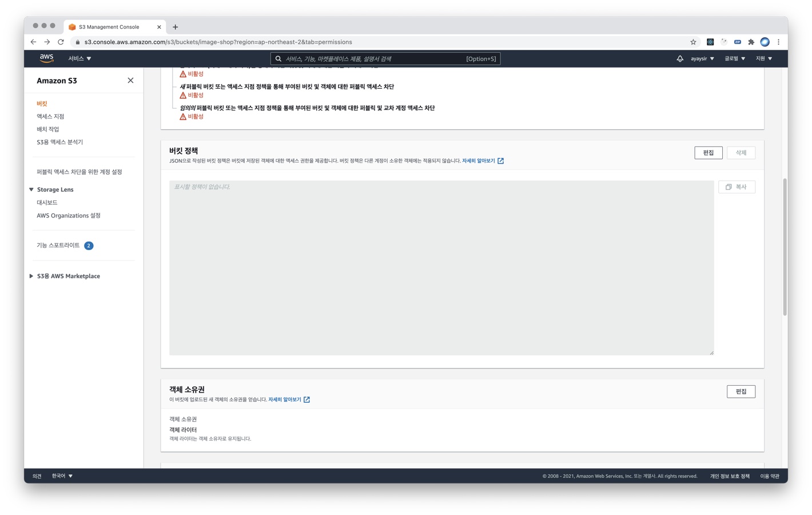This screenshot has height=515, width=812.
Task: Go to 버킷 in the sidebar
Action: click(42, 104)
